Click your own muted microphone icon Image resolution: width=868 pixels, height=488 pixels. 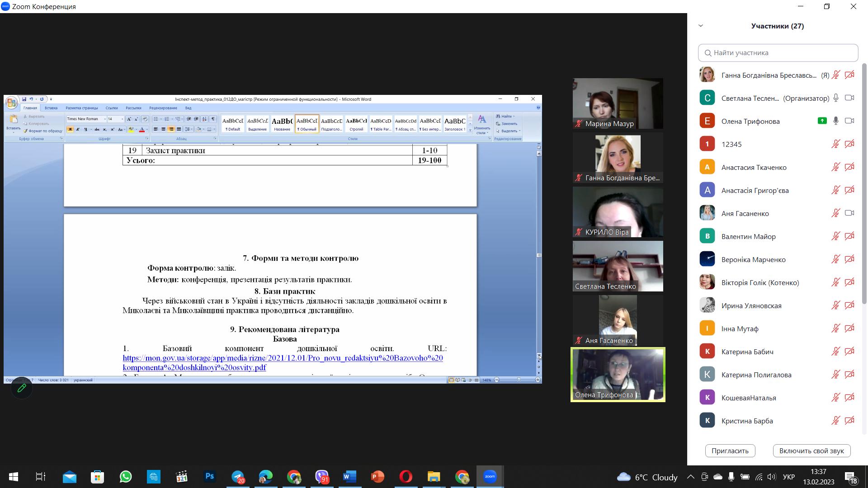(x=836, y=75)
